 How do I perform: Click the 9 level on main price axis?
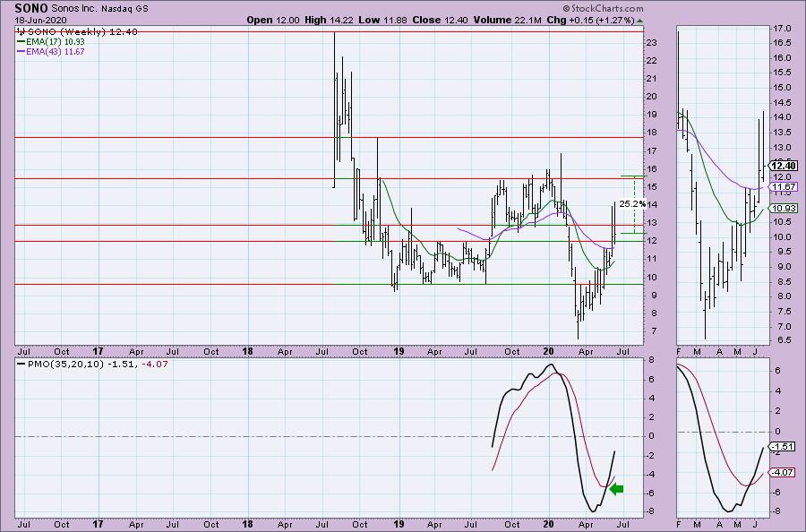point(654,295)
